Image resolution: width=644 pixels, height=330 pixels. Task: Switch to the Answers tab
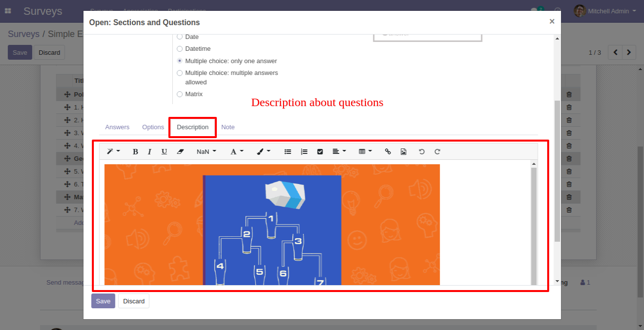(x=117, y=127)
